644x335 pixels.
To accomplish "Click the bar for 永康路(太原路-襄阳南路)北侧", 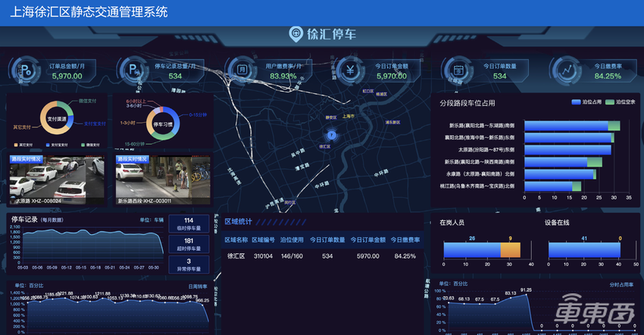I will (x=560, y=174).
